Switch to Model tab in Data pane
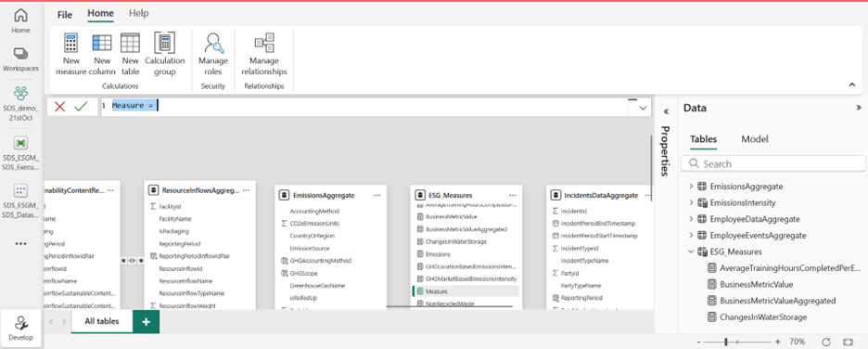This screenshot has width=868, height=349. (755, 139)
